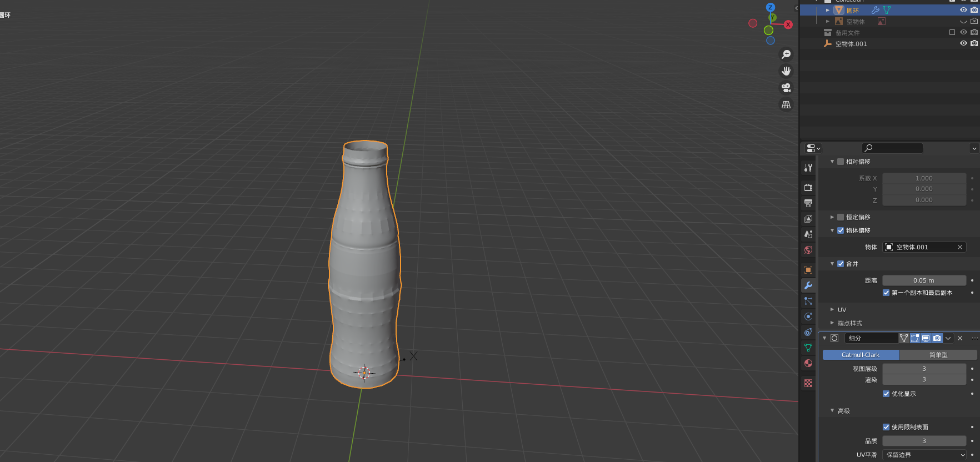This screenshot has height=462, width=980.
Task: Uncheck 使用限制表面 checkbox
Action: point(886,427)
